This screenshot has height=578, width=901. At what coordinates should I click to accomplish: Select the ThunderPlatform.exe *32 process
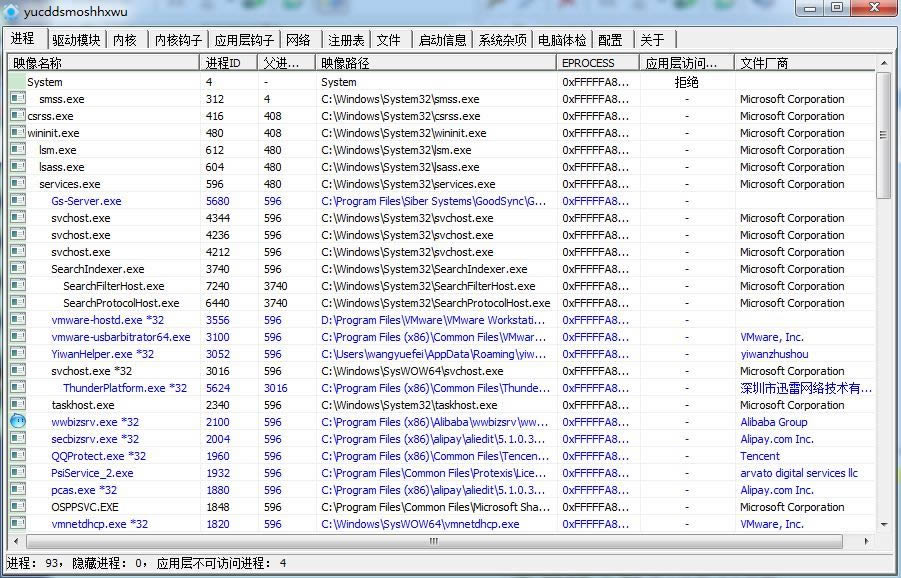(x=125, y=388)
